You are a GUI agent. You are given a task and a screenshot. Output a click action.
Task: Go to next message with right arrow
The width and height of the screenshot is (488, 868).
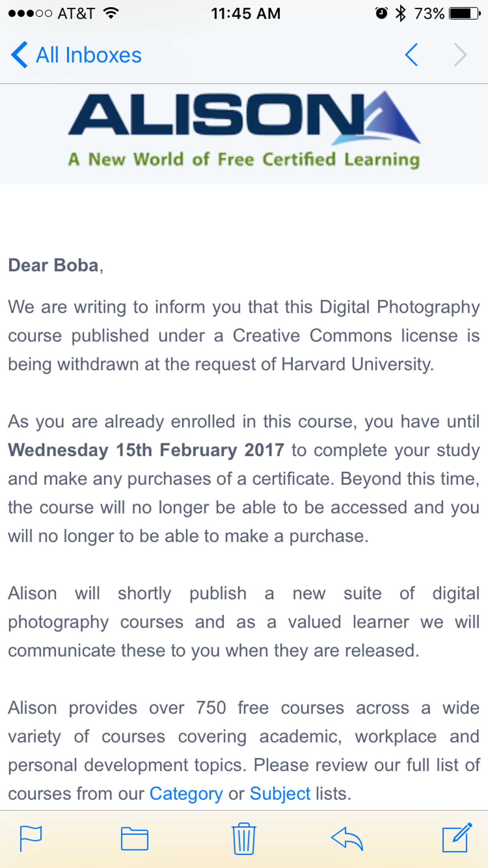[460, 55]
